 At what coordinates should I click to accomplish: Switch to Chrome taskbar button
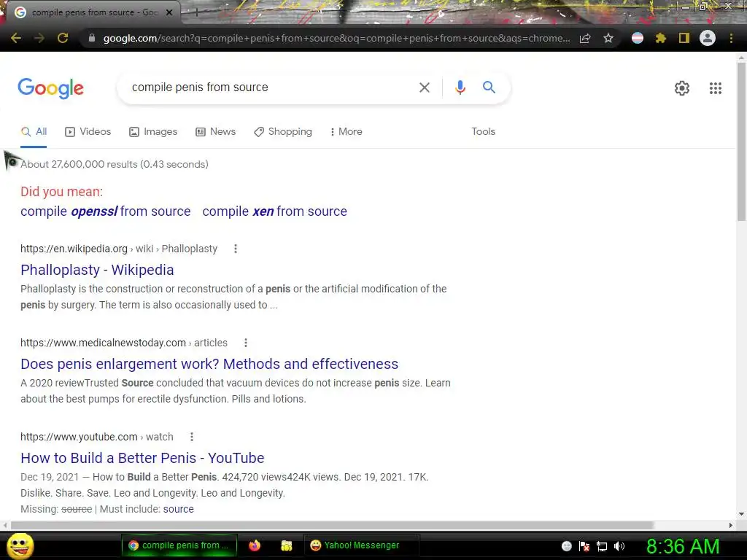[179, 545]
